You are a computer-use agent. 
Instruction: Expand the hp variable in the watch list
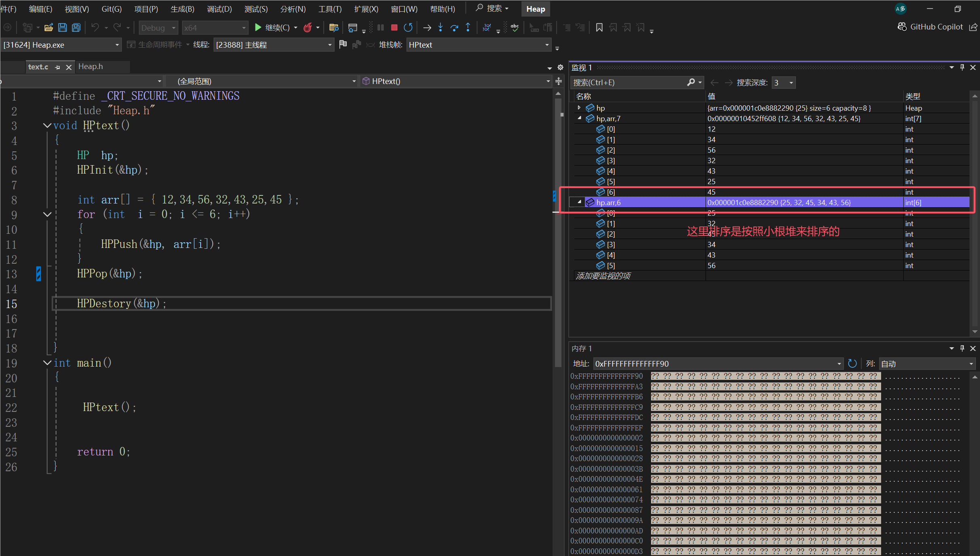point(579,108)
